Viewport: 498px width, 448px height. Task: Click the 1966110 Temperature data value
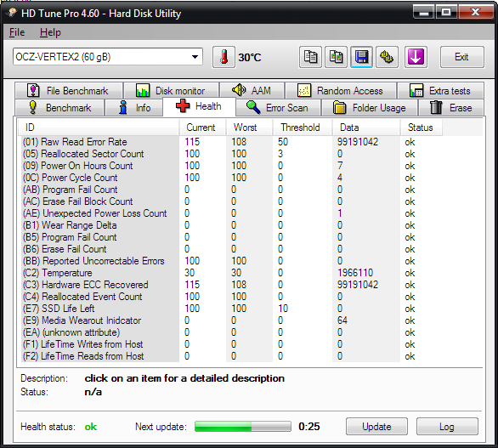355,273
